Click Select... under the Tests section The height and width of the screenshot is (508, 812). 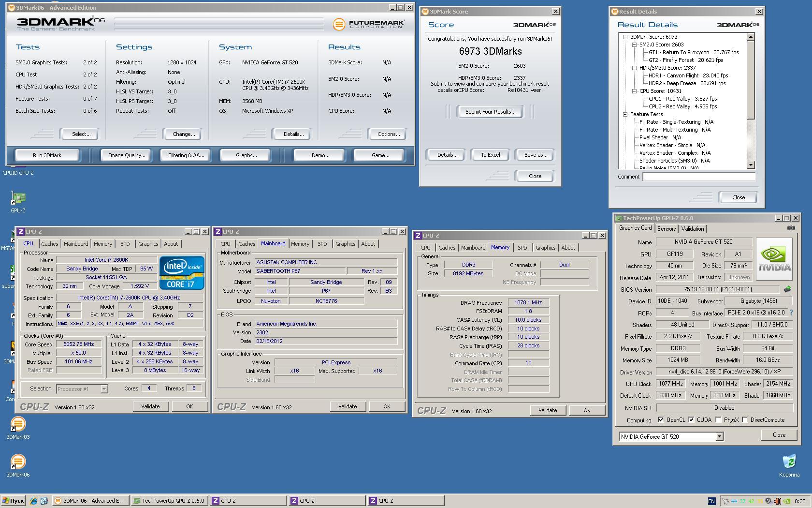81,134
